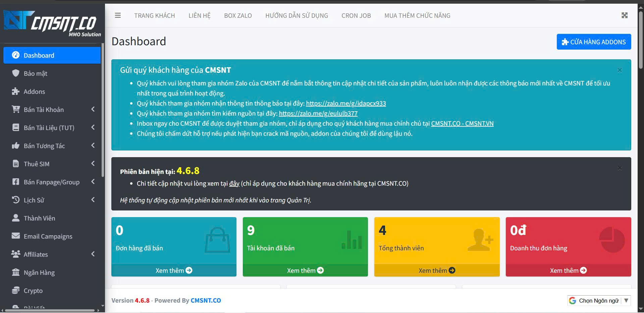Click the Bán Tài Liệu (TUT) book icon
644x313 pixels.
(16, 127)
